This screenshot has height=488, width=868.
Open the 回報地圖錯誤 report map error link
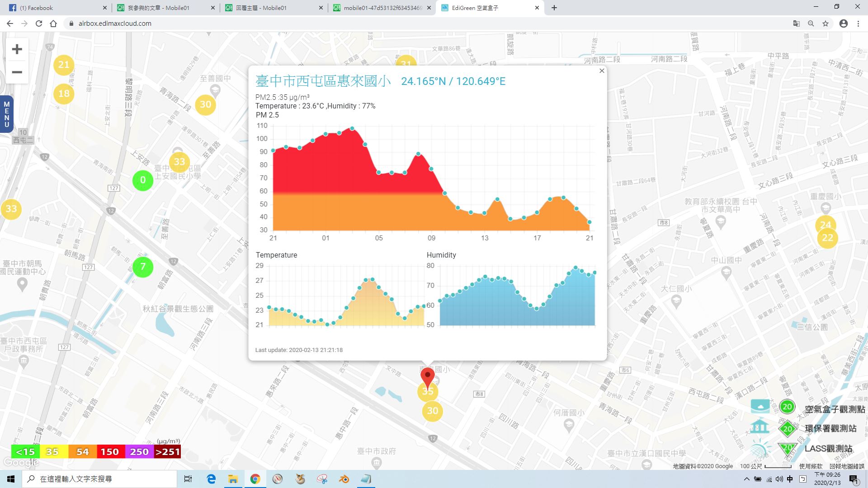click(x=847, y=466)
